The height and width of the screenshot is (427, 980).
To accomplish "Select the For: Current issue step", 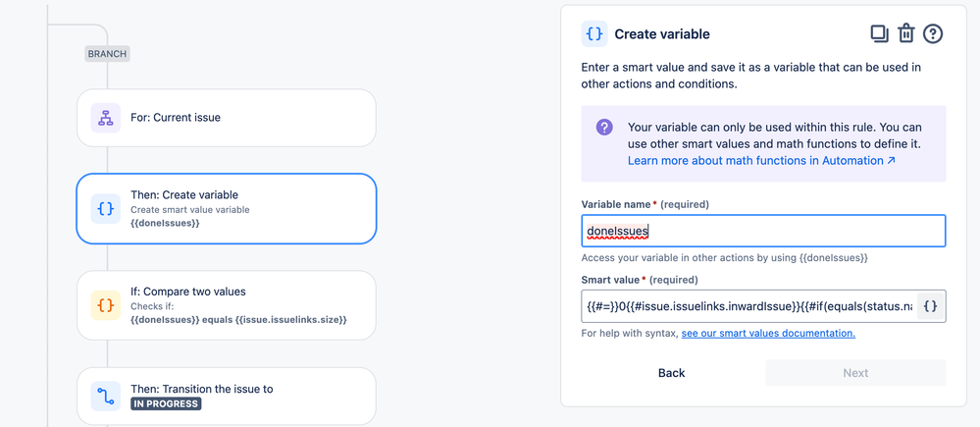I will tap(227, 118).
